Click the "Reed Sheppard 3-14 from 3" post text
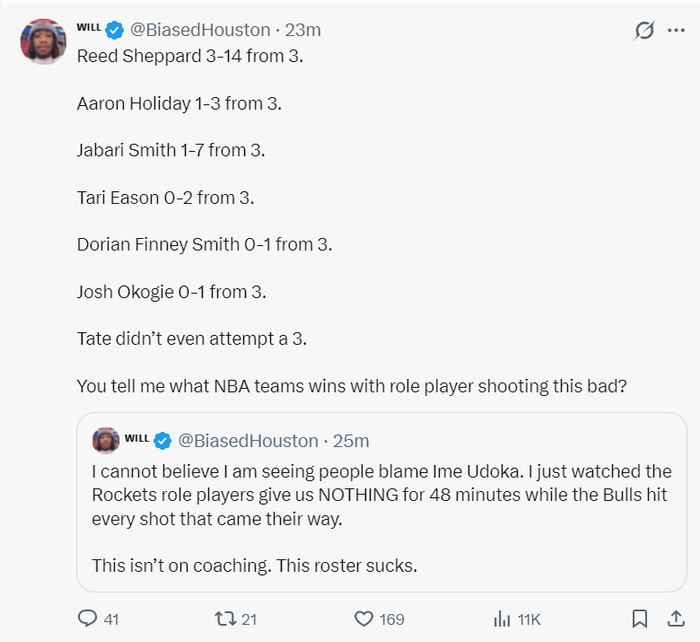 [190, 56]
